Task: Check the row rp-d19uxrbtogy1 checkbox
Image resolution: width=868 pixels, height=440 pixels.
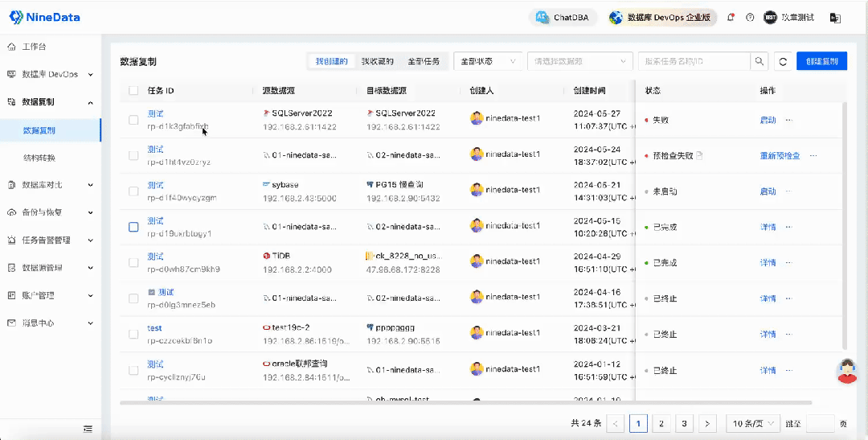Action: (133, 227)
